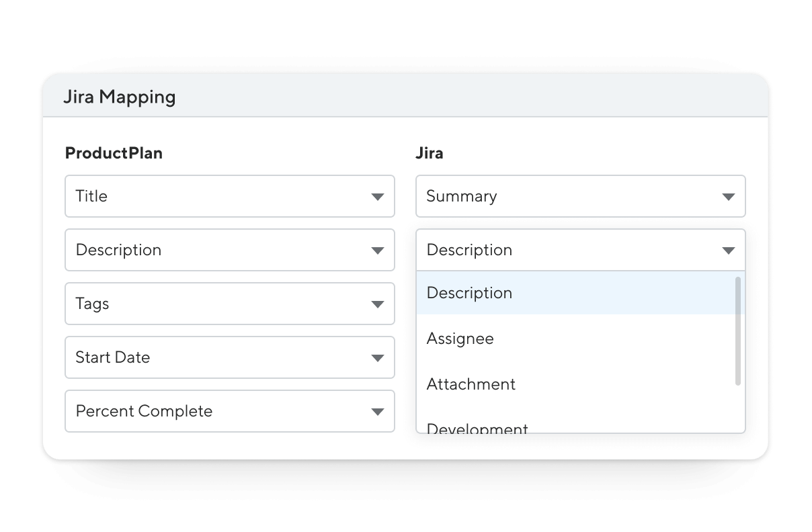Click the arrow icon on Percent Complete dropdown
Viewport: 812px width, 532px height.
pos(378,412)
